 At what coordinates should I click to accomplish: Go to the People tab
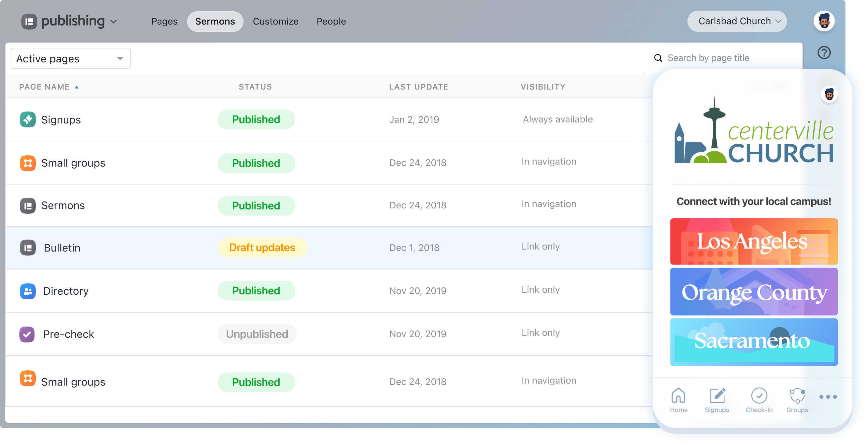click(331, 21)
